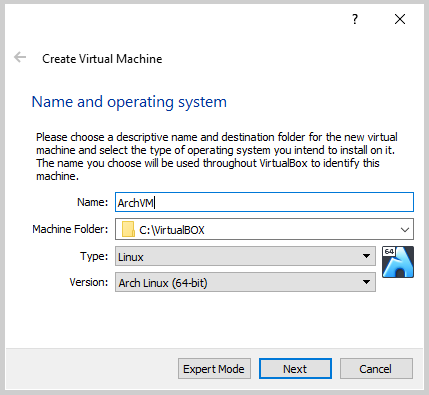Click the yellow folder icon in Machine Folder
429x395 pixels.
[x=128, y=229]
